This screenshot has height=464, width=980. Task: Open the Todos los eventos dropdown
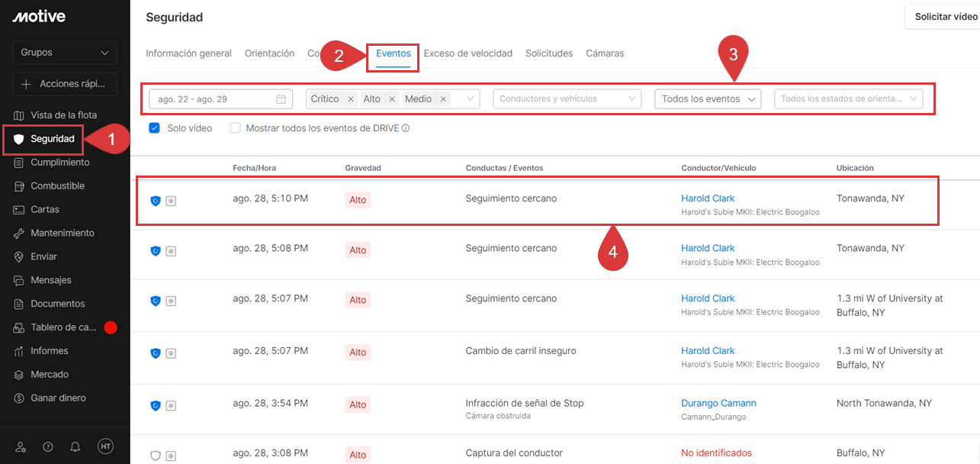pyautogui.click(x=708, y=99)
